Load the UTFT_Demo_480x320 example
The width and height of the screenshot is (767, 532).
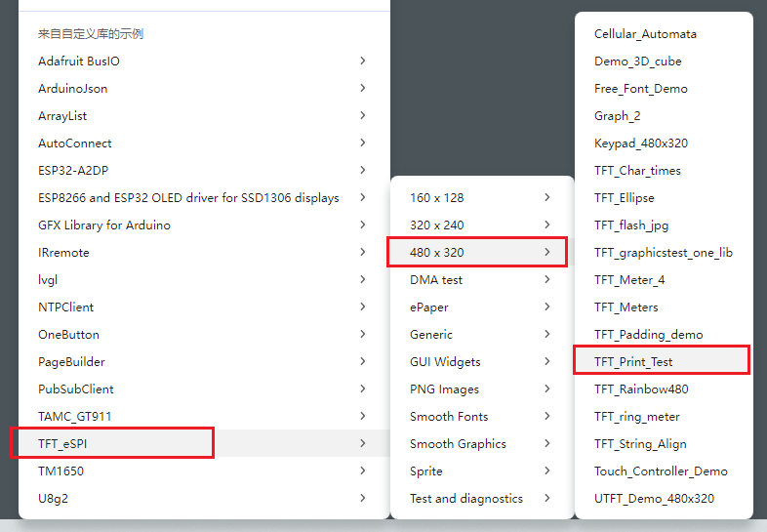click(664, 499)
